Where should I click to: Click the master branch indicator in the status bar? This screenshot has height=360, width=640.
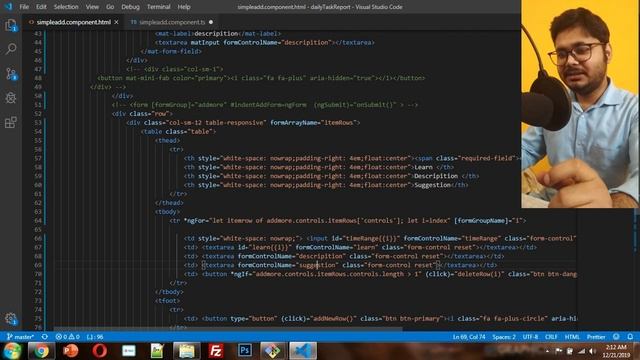click(x=20, y=337)
